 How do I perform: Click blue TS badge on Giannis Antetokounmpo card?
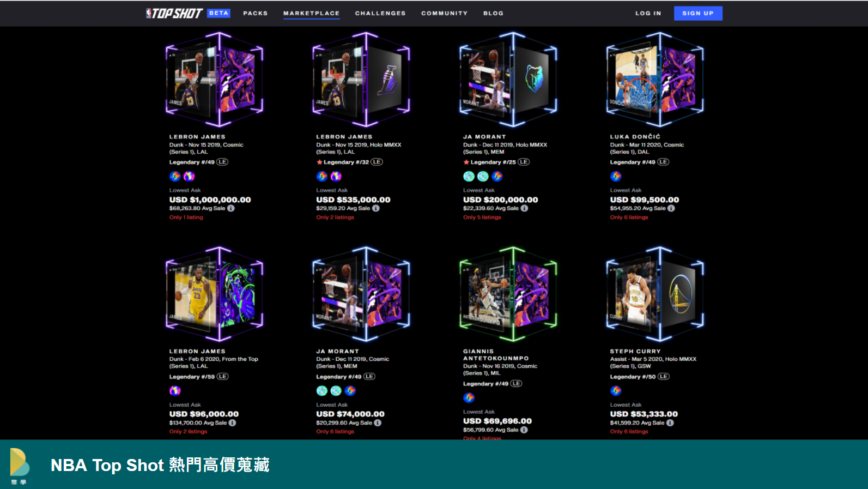pos(469,397)
